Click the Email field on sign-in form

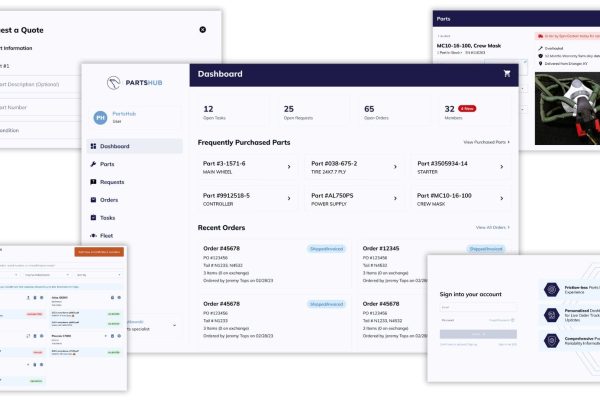(x=478, y=307)
